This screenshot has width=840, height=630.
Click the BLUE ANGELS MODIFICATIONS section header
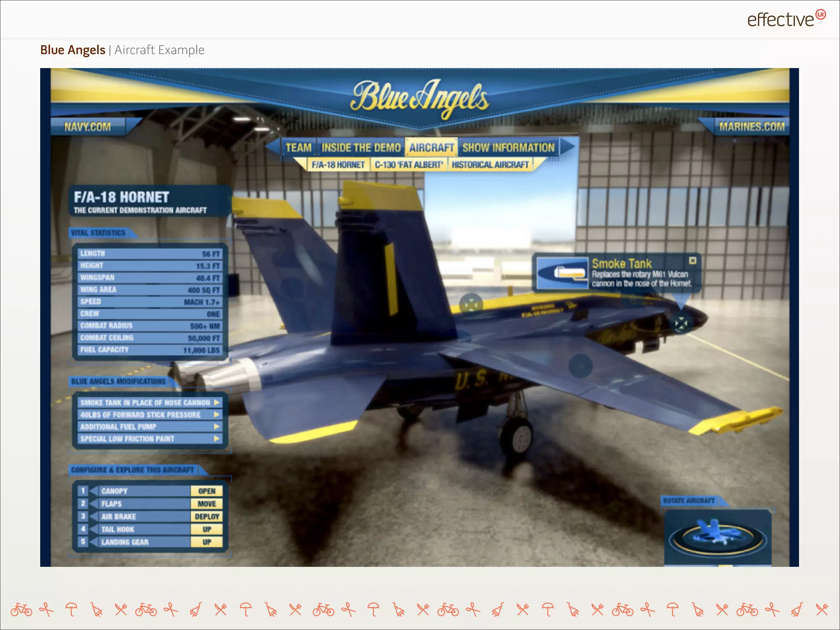coord(119,381)
